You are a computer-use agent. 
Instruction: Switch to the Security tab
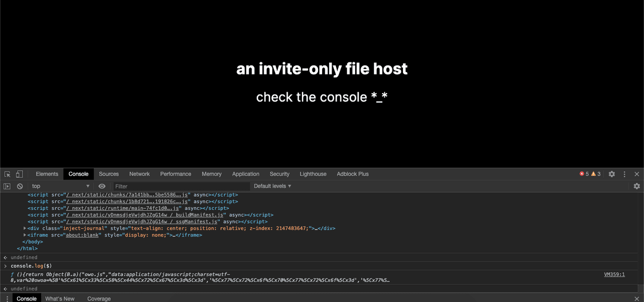tap(279, 174)
